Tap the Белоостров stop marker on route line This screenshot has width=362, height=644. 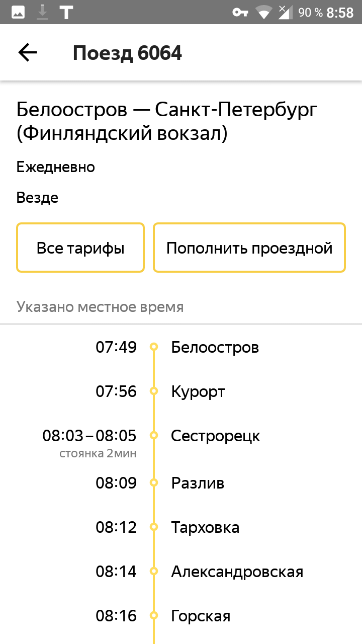point(154,347)
